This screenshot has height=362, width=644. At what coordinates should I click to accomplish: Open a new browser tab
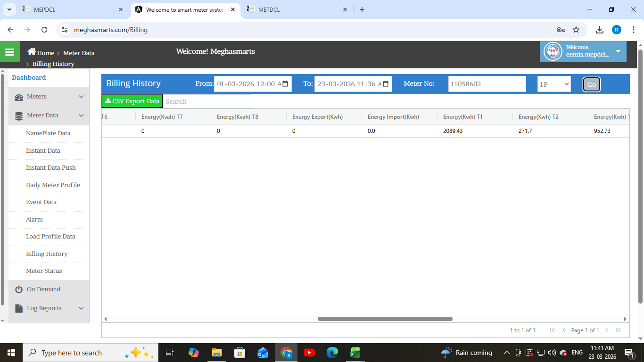362,9
